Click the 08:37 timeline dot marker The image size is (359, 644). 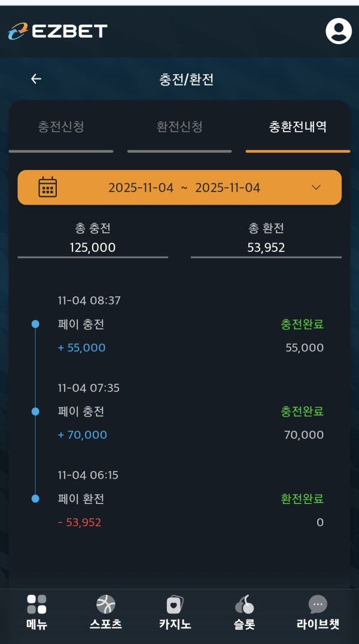click(x=35, y=324)
